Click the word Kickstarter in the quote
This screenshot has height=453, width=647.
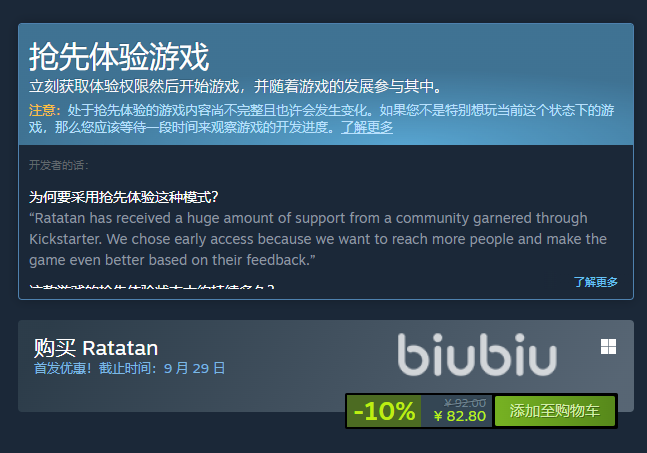(x=65, y=239)
